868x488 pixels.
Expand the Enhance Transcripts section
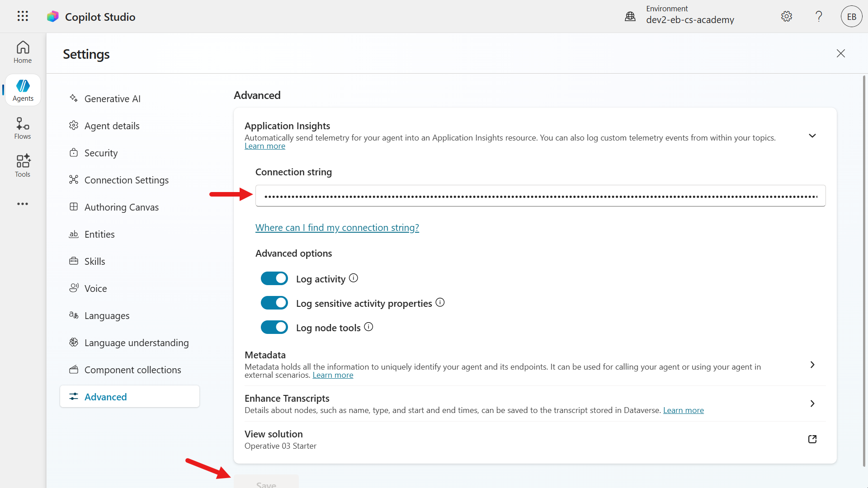[812, 404]
